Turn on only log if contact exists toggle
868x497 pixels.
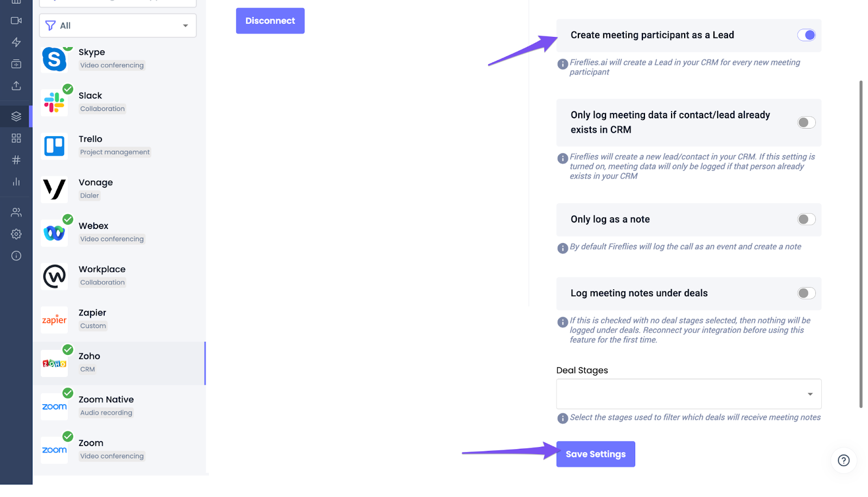[x=806, y=123]
